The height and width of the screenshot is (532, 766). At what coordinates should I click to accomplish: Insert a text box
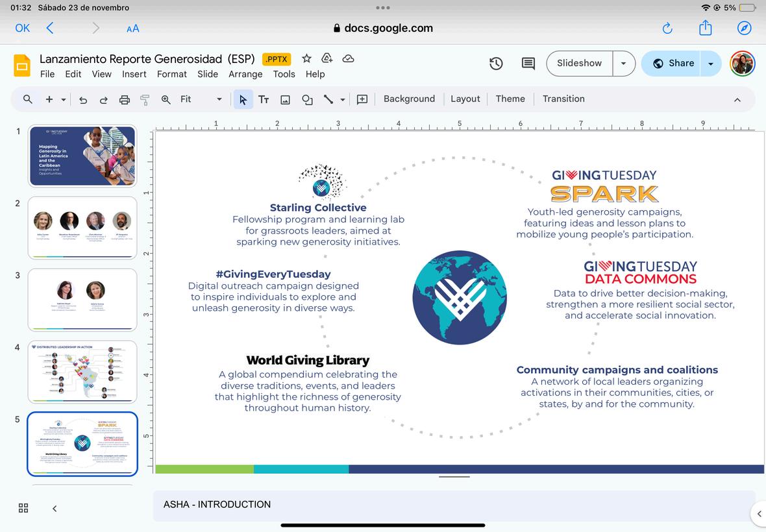tap(264, 99)
